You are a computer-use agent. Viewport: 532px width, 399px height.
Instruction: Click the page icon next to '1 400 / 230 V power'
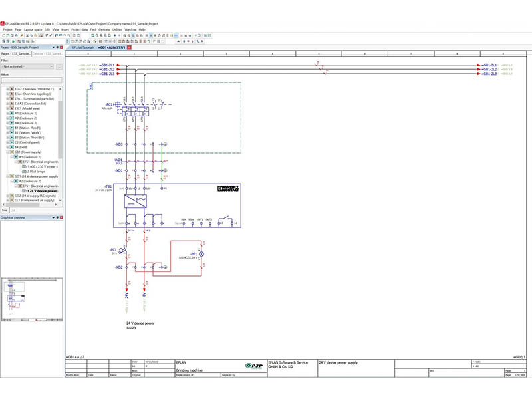24,167
